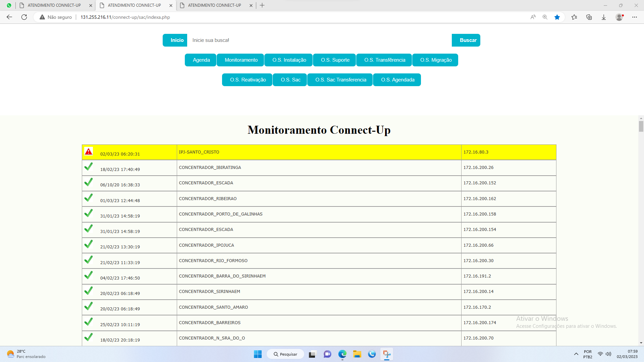Open the chat icon in the taskbar
This screenshot has height=362, width=644.
pyautogui.click(x=327, y=354)
